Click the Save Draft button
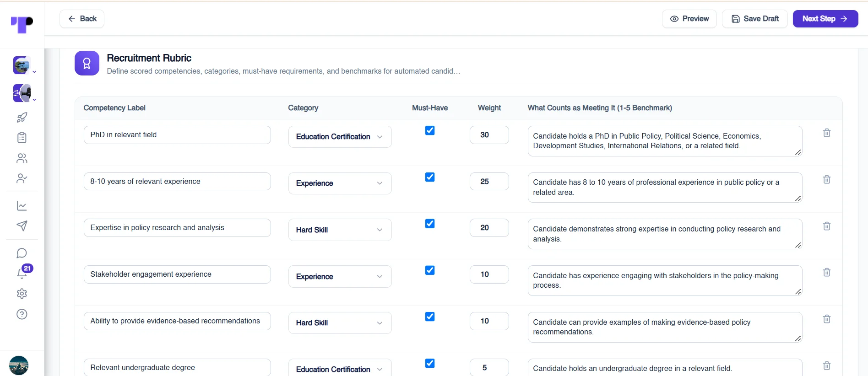The image size is (868, 376). pyautogui.click(x=755, y=19)
